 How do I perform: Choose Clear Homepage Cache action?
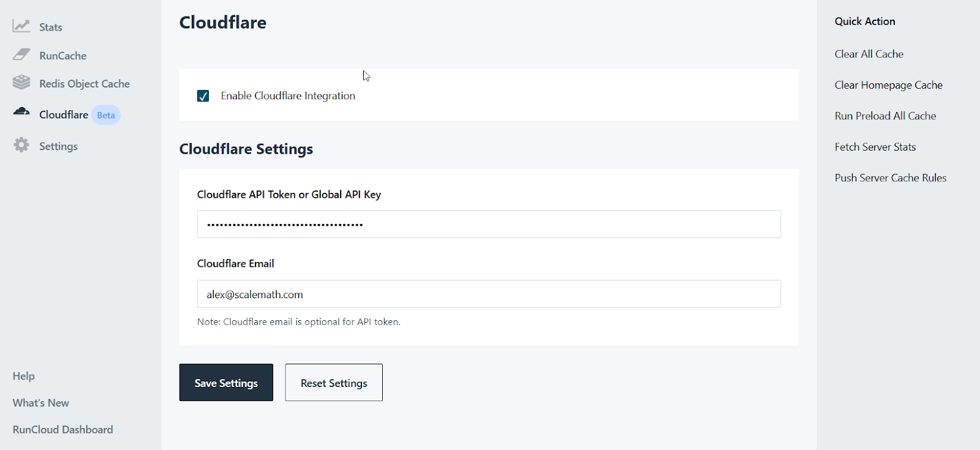(888, 85)
